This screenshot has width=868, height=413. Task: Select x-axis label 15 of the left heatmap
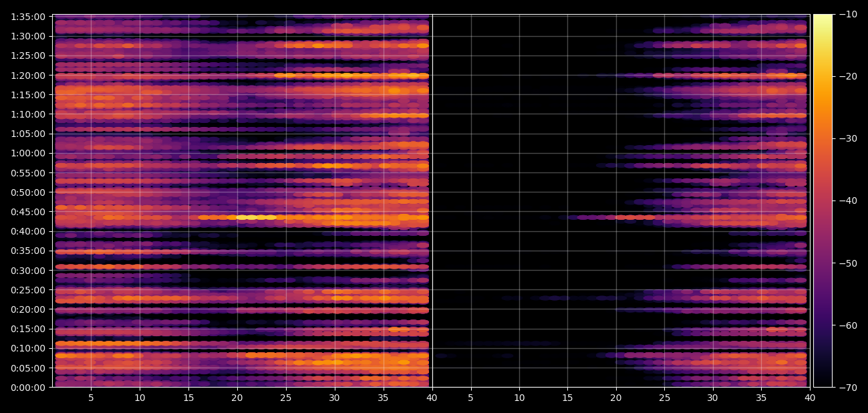pyautogui.click(x=188, y=398)
